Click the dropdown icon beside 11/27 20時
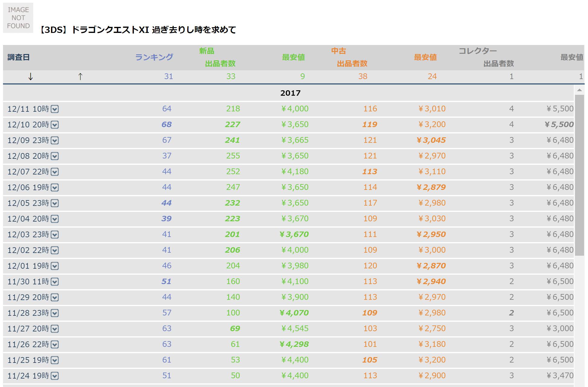 55,329
